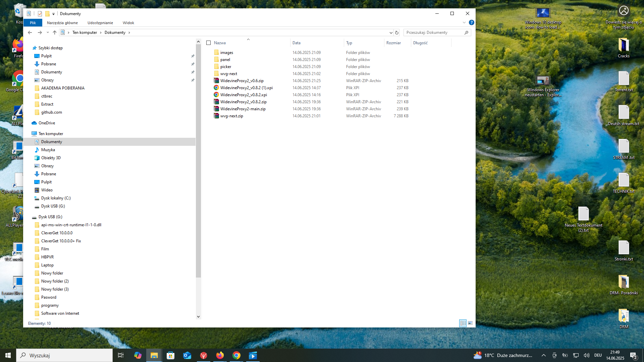
Task: Click the Back navigation arrow
Action: [x=30, y=33]
